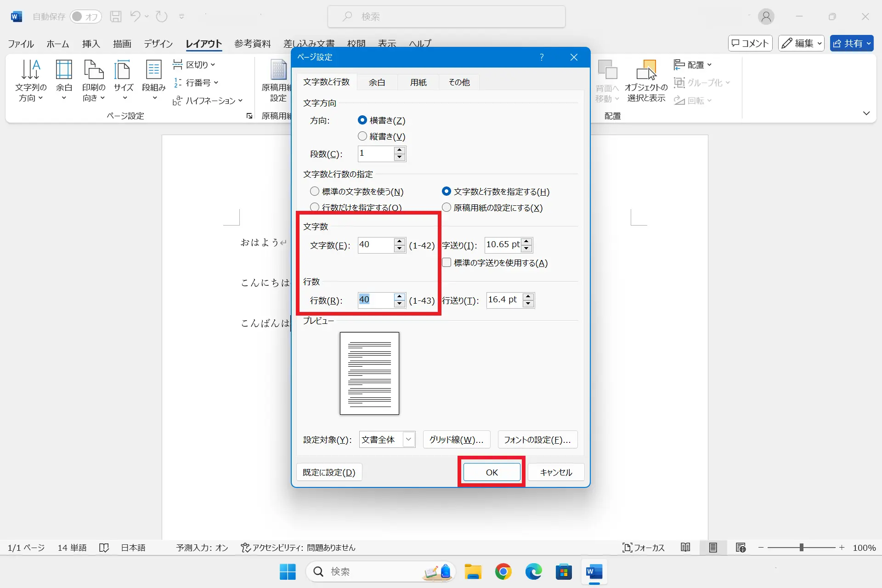Image resolution: width=882 pixels, height=588 pixels.
Task: Select 縦書き vertical writing radio button
Action: click(362, 136)
